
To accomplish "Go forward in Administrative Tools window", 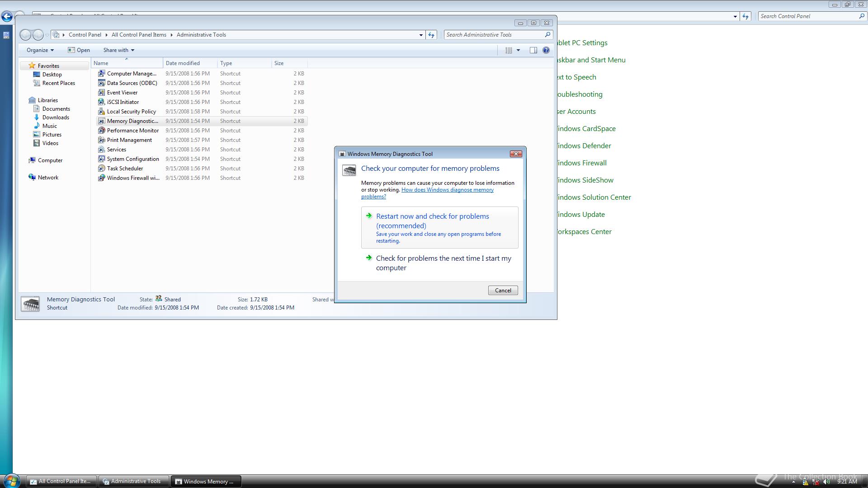I will click(x=38, y=35).
